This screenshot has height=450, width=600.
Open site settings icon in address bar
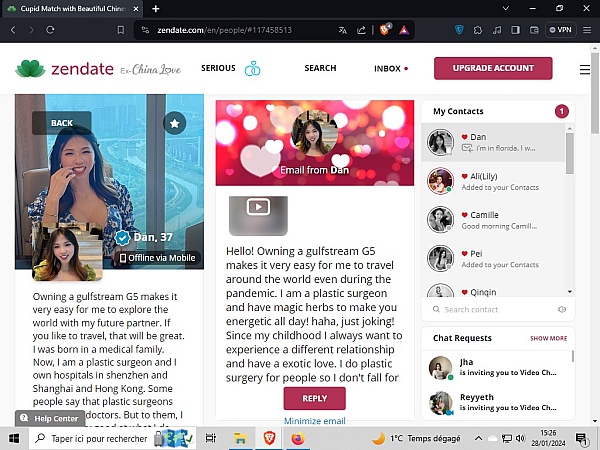(x=145, y=30)
